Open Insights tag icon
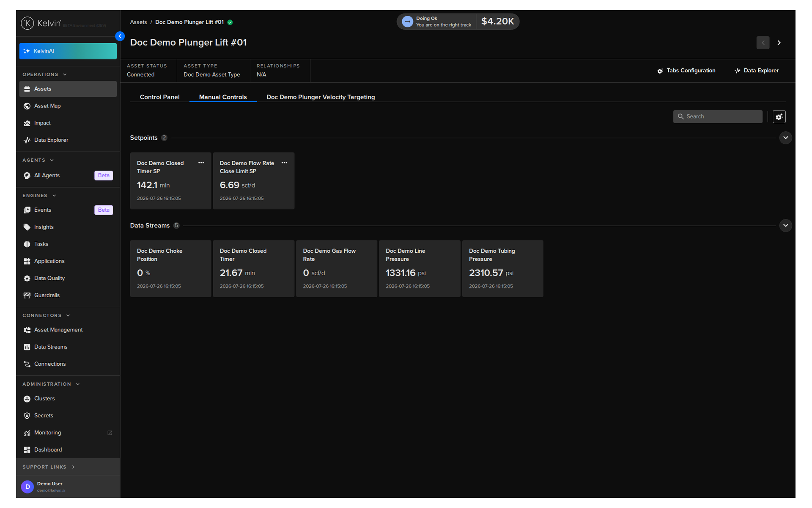The width and height of the screenshot is (812, 508). click(27, 227)
